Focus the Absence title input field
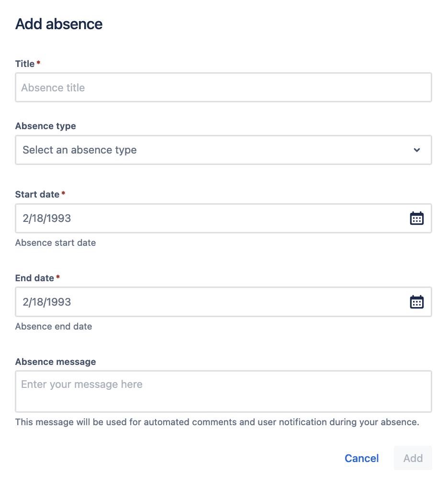 [x=223, y=88]
